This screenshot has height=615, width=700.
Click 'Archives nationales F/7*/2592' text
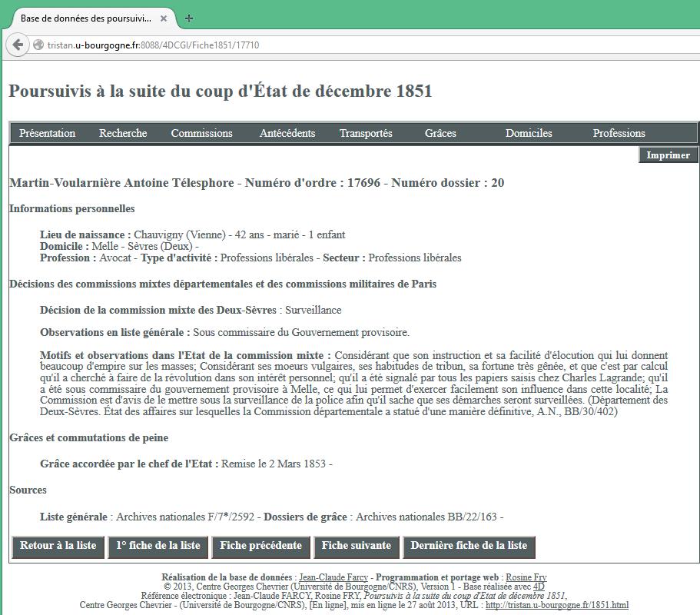(x=185, y=517)
